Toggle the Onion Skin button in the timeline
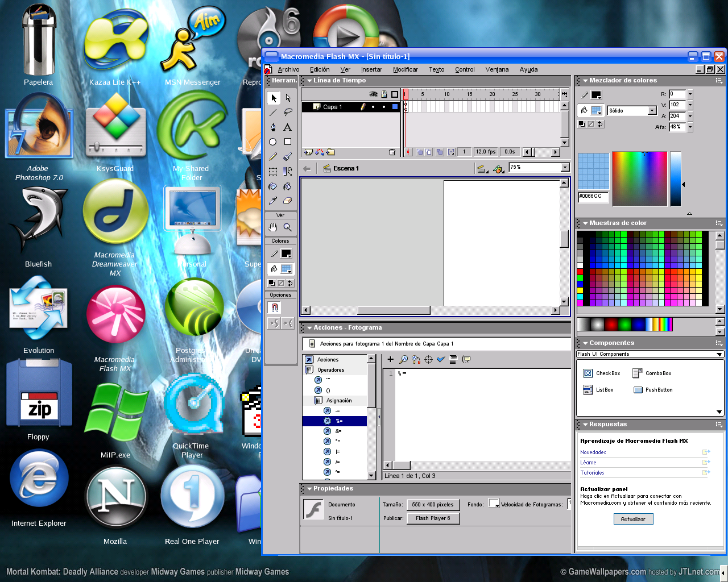728x582 pixels. (420, 152)
